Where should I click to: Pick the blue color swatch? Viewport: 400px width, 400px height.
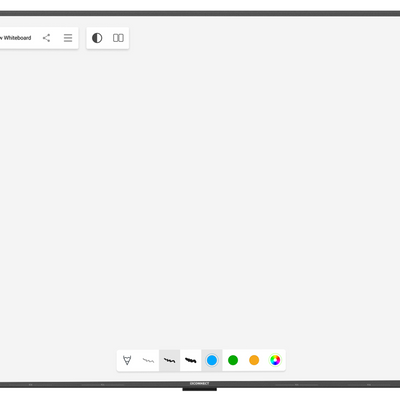212,360
